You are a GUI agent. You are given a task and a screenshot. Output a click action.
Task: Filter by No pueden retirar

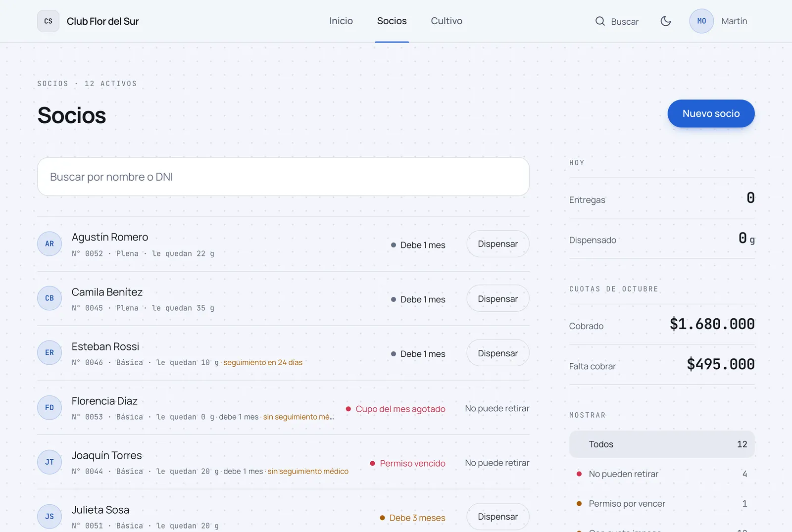[x=662, y=474]
